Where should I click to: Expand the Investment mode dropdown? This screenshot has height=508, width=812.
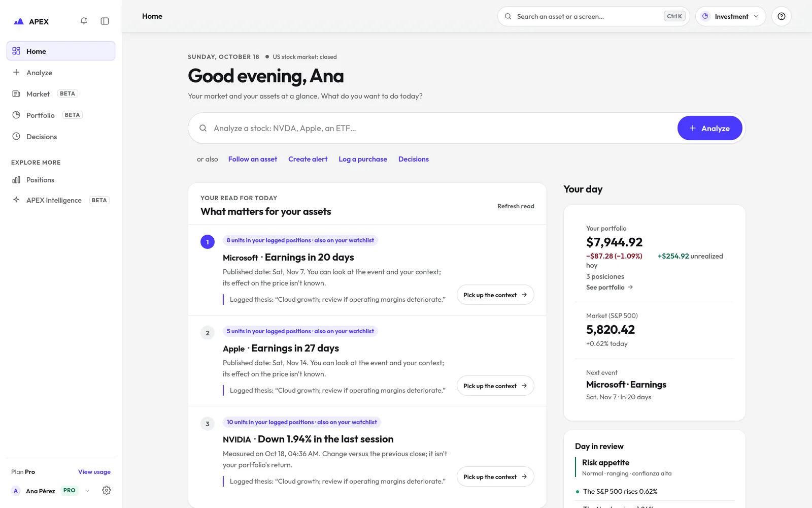point(730,16)
